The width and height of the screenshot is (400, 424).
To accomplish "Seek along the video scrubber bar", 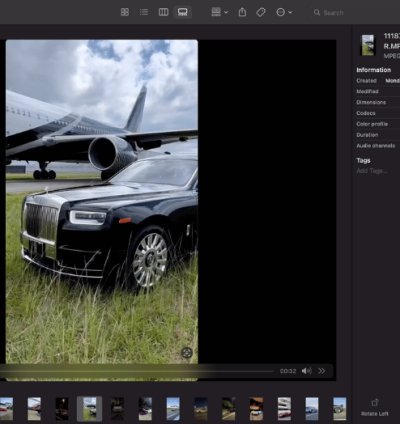I will click(137, 371).
